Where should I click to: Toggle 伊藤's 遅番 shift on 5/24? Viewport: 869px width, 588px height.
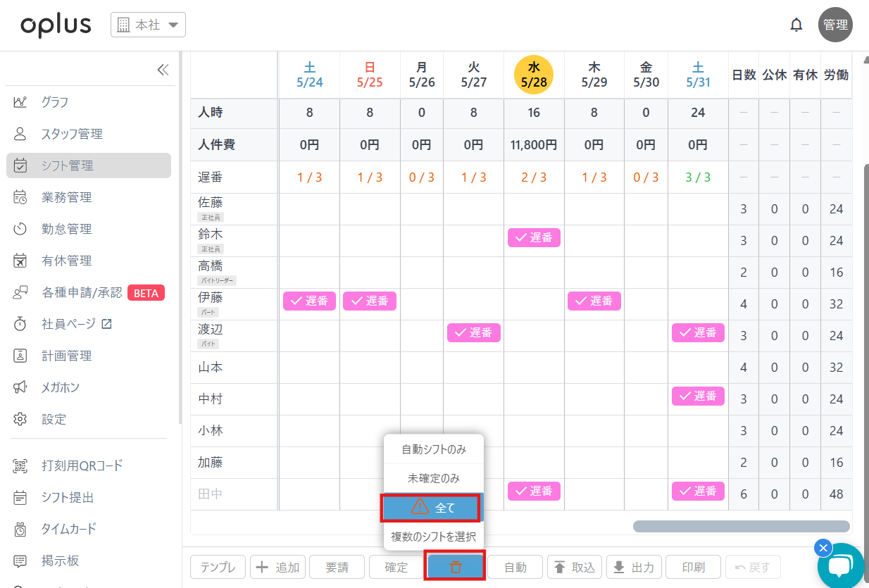(310, 301)
